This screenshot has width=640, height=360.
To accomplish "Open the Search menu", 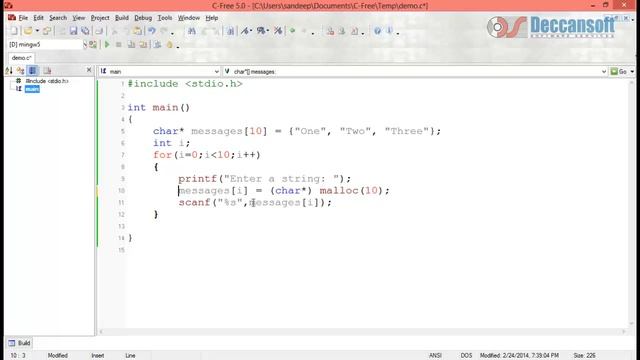I will click(58, 18).
